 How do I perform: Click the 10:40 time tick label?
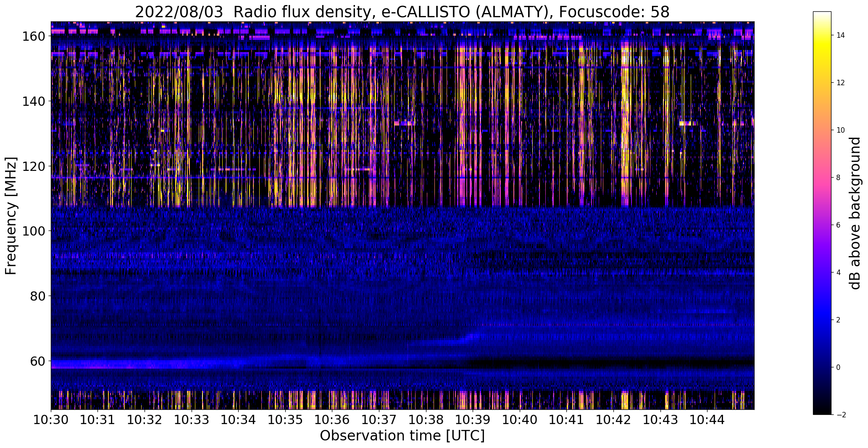pos(520,419)
